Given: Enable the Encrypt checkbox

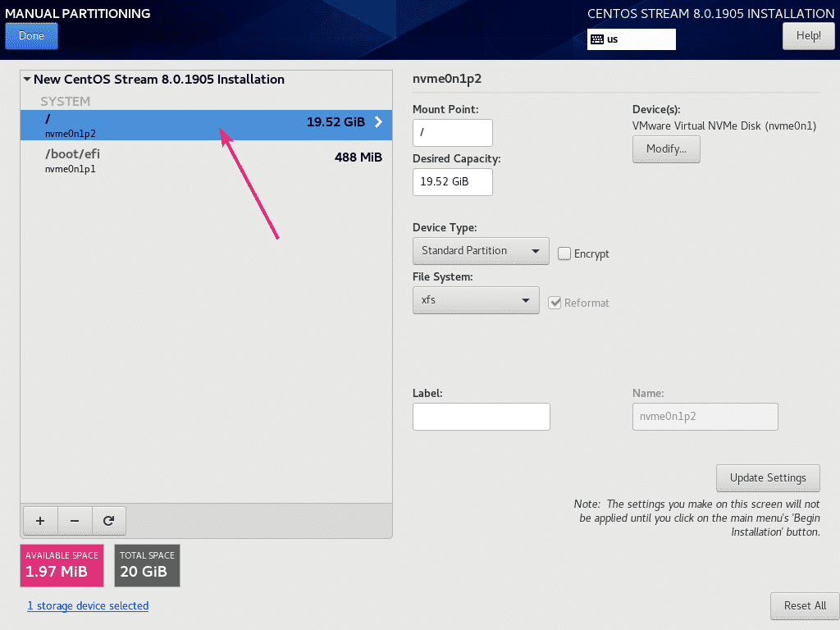Looking at the screenshot, I should tap(564, 253).
